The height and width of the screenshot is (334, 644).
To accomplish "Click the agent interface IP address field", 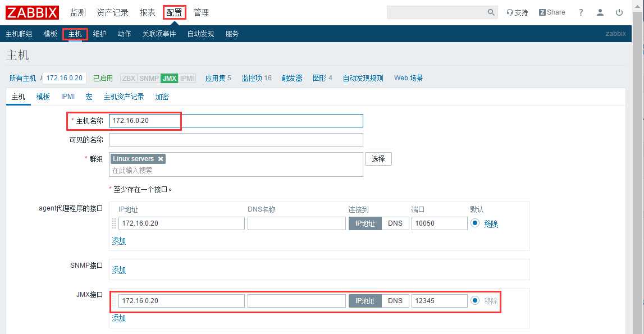I will point(181,223).
